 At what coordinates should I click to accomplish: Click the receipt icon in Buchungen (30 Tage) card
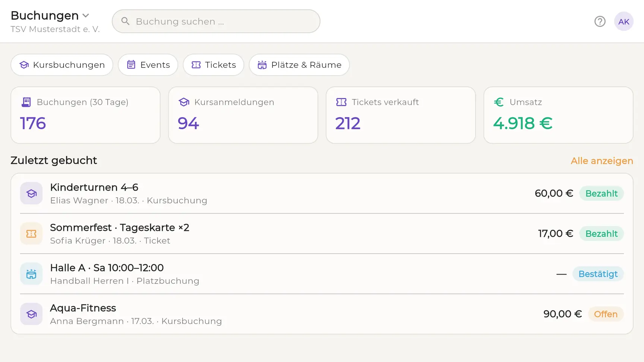pyautogui.click(x=26, y=102)
